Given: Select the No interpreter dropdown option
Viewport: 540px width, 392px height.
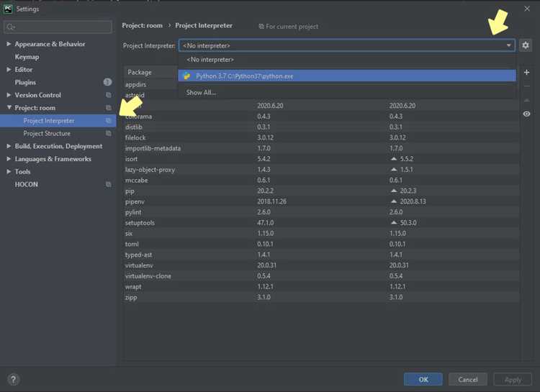Looking at the screenshot, I should click(347, 60).
